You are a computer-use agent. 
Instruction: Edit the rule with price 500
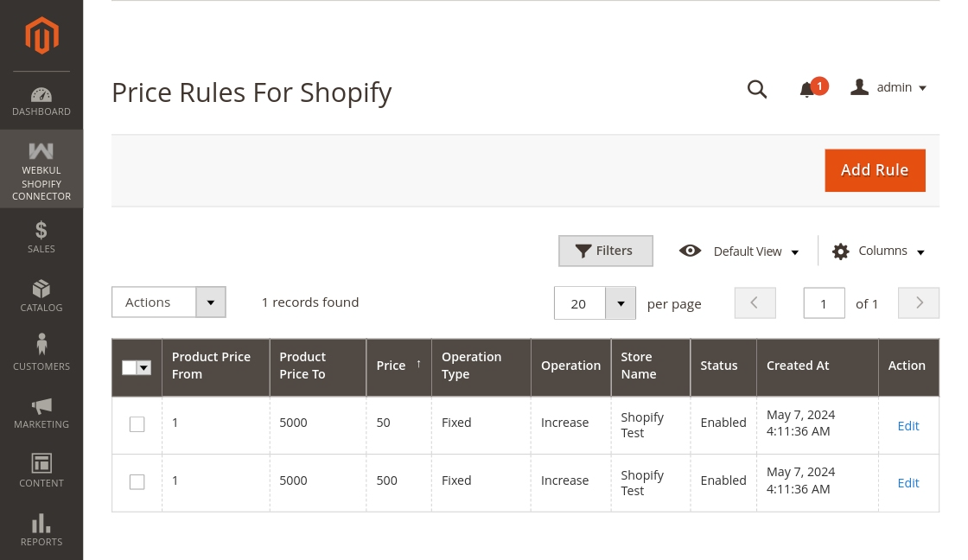[908, 483]
